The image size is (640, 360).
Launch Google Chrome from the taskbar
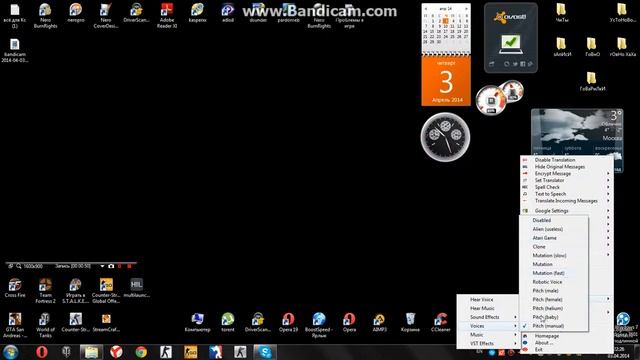[x=141, y=352]
